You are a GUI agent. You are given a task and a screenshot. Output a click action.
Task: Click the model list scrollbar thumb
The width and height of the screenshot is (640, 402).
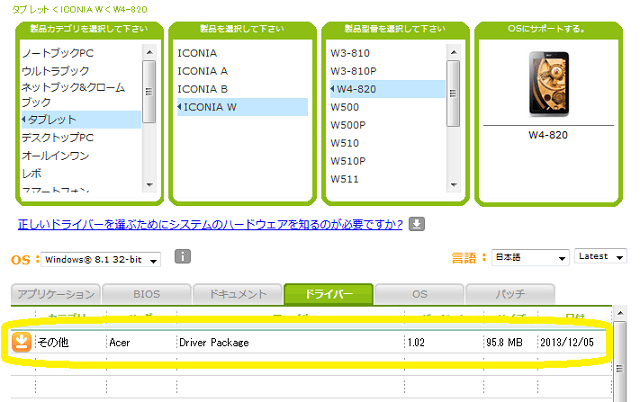tap(453, 93)
